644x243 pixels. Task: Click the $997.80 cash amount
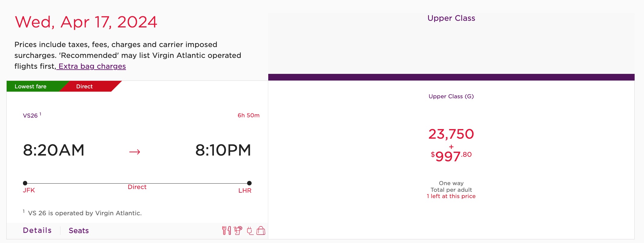point(451,155)
